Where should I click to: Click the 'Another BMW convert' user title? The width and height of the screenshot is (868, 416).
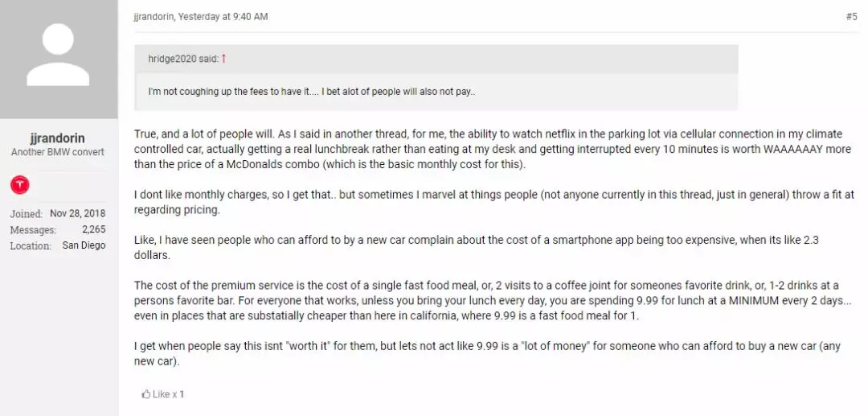[x=58, y=152]
